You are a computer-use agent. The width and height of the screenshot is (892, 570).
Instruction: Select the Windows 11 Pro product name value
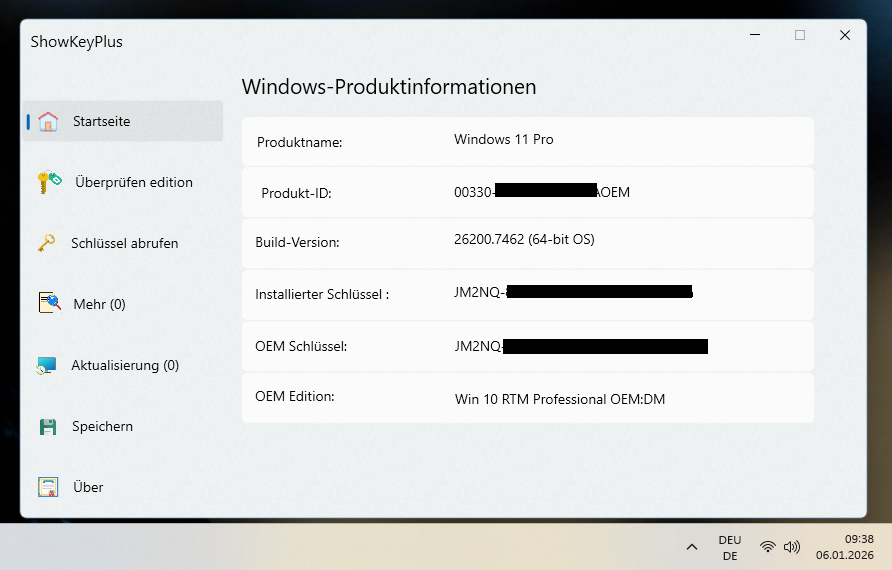pos(503,139)
